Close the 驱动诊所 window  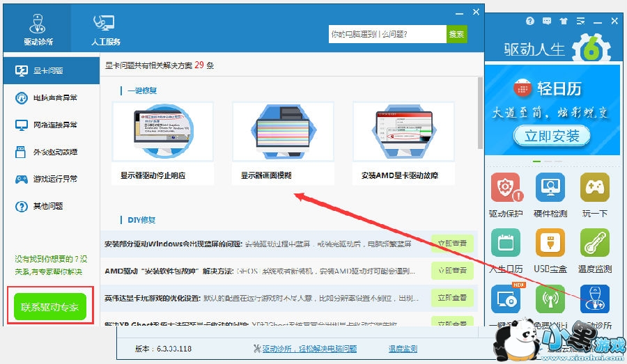[476, 12]
